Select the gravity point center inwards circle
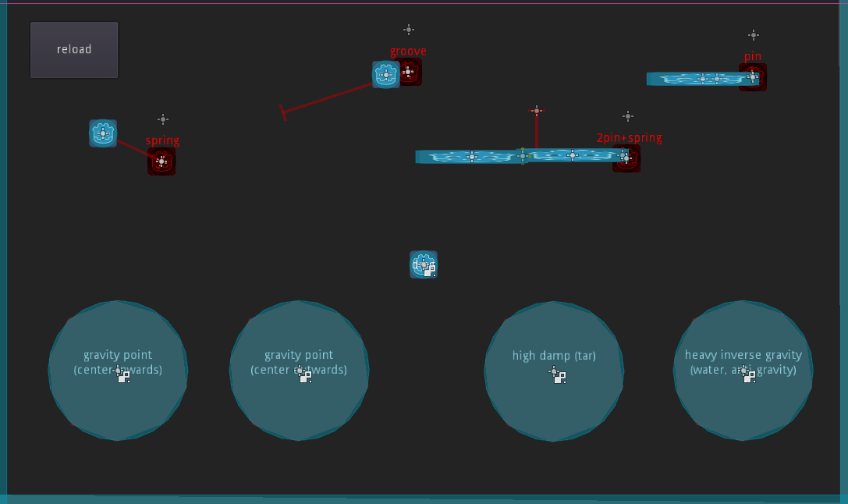This screenshot has width=848, height=504. coord(118,371)
